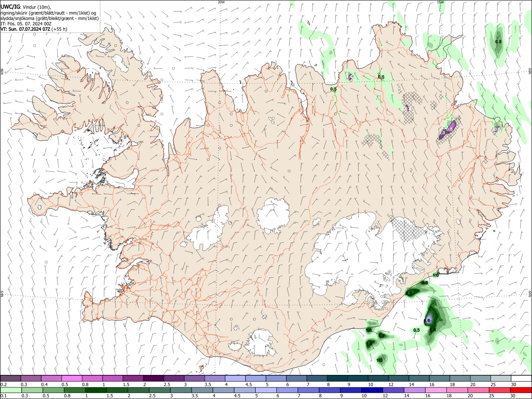This screenshot has width=532, height=399.
Task: Click the '0.8' value in the northeast offshore rain patch
Action: [498, 42]
